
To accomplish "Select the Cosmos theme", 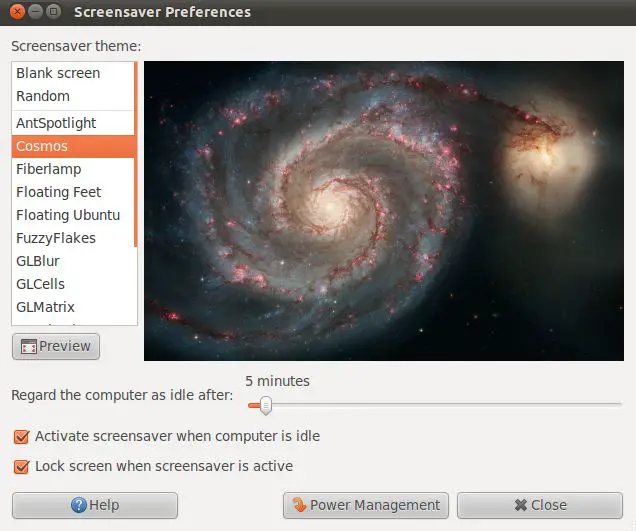I will coord(42,146).
